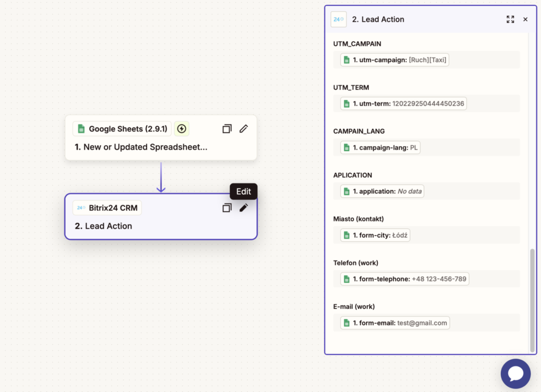541x392 pixels.
Task: Close the Lead Action panel
Action: (525, 19)
